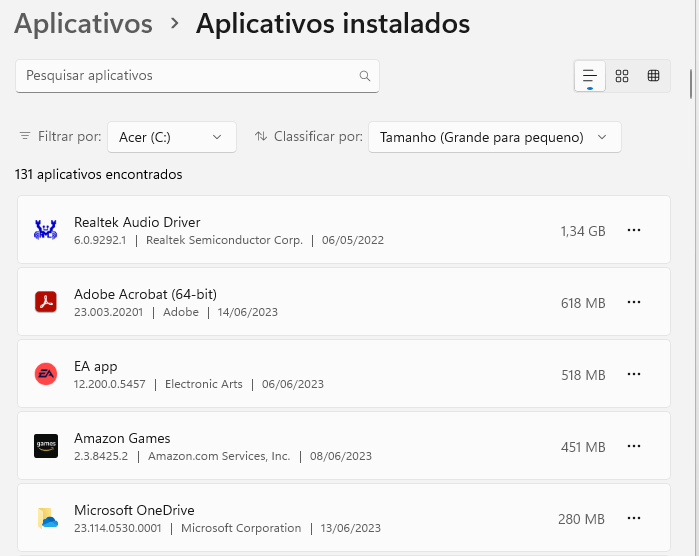The width and height of the screenshot is (699, 556).
Task: Open the Tamanho sort order dropdown
Action: pos(494,137)
